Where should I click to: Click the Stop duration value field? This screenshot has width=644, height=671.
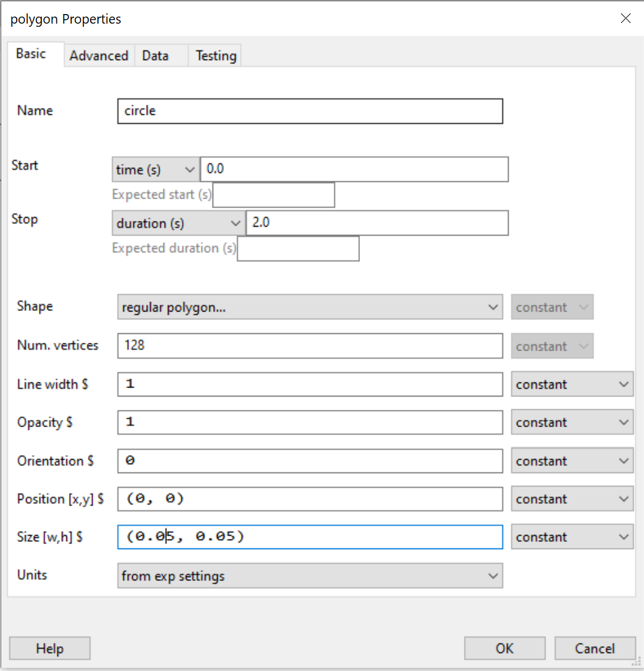pyautogui.click(x=377, y=223)
